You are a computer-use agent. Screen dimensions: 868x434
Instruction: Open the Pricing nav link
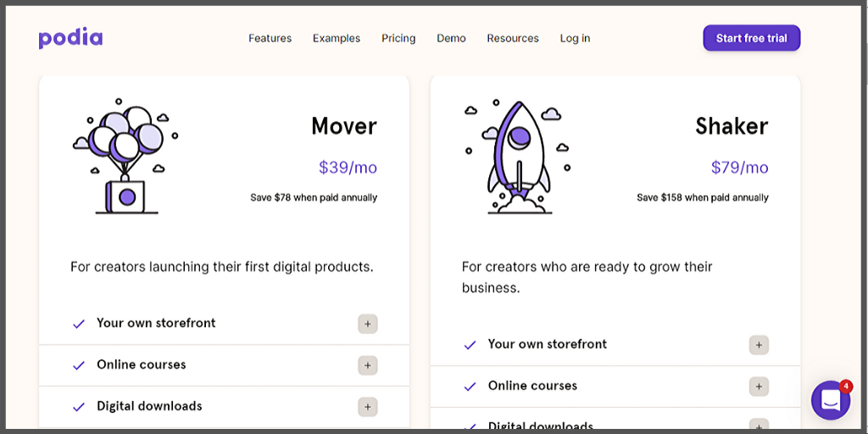coord(398,38)
